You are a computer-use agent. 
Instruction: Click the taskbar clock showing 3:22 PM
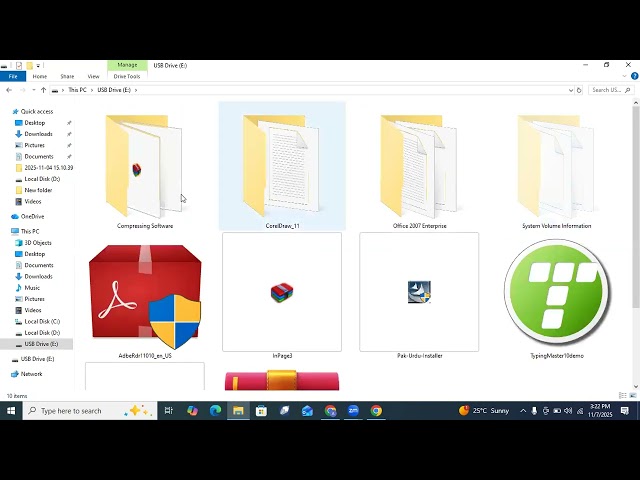click(600, 411)
